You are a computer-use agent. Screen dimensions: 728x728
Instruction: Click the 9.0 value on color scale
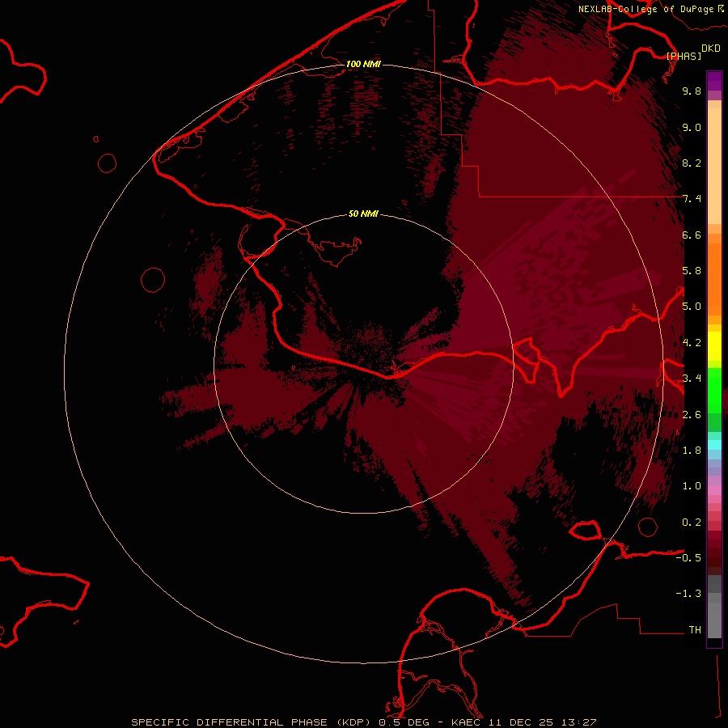(x=692, y=127)
